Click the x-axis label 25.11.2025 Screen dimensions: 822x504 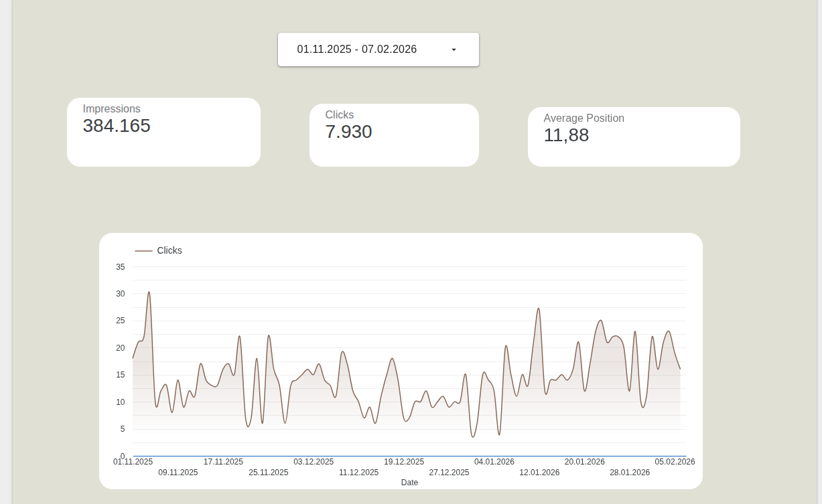(269, 473)
